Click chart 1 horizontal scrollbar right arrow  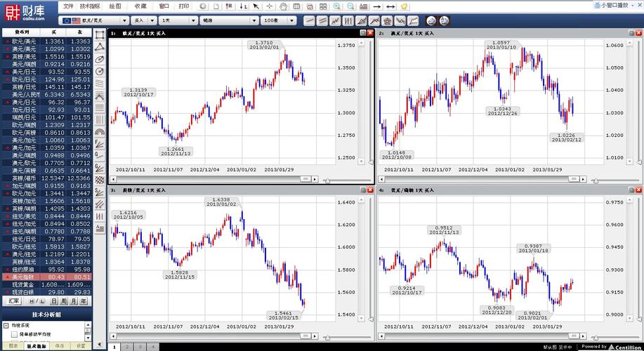click(315, 180)
